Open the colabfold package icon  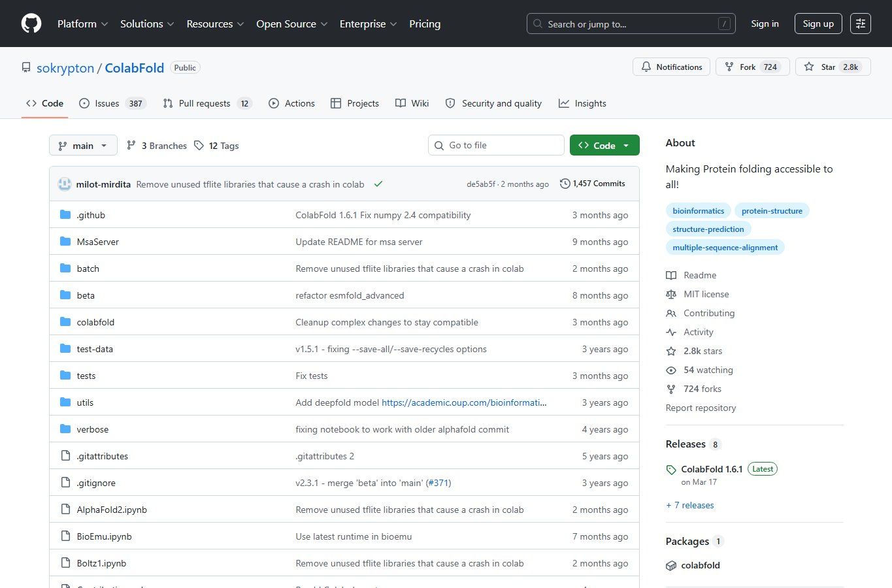coord(671,566)
